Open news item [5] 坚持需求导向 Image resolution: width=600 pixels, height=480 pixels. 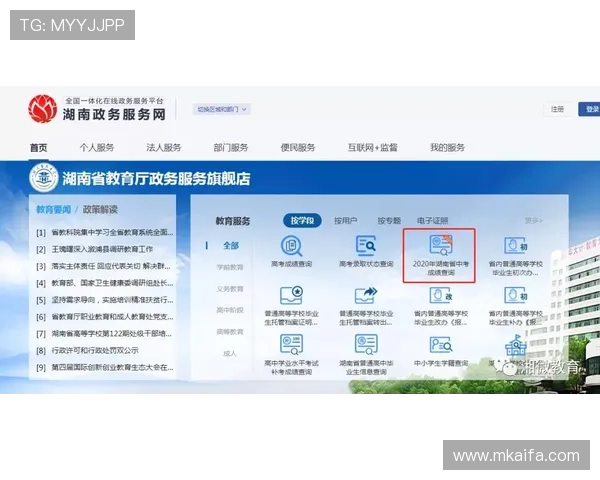pyautogui.click(x=105, y=300)
